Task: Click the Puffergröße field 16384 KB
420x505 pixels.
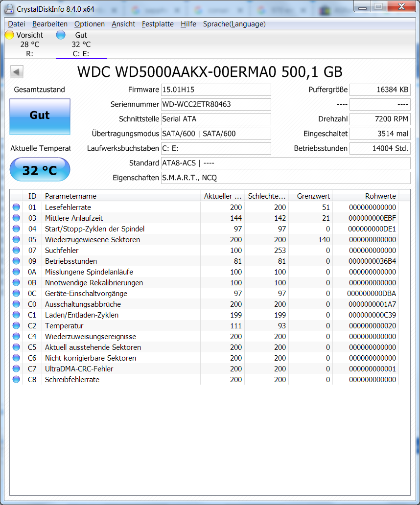Action: click(380, 90)
